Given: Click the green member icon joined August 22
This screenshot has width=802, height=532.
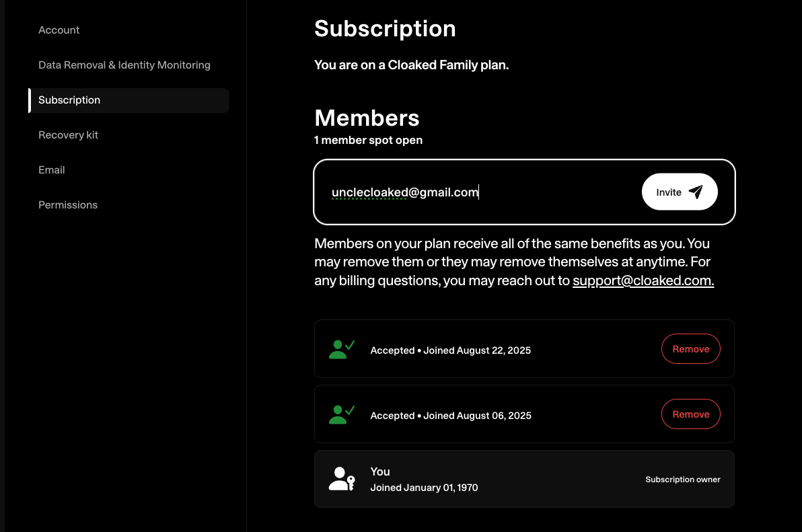Looking at the screenshot, I should [x=341, y=349].
